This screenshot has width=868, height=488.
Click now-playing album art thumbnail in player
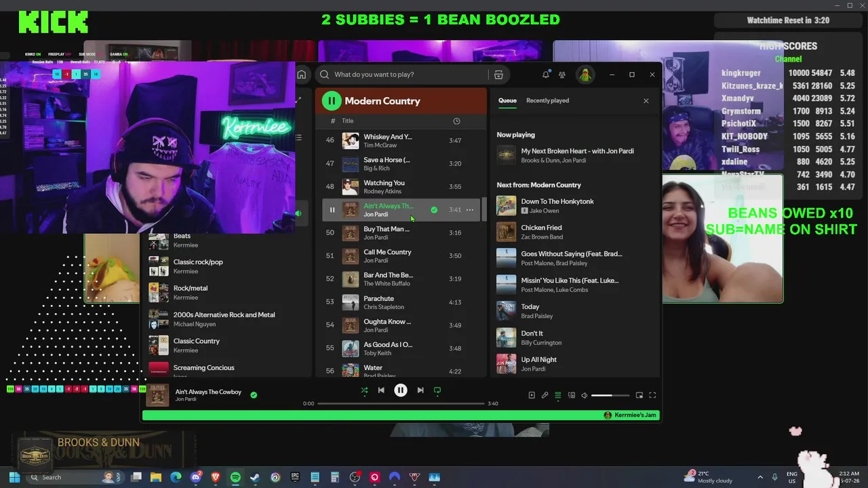(158, 396)
